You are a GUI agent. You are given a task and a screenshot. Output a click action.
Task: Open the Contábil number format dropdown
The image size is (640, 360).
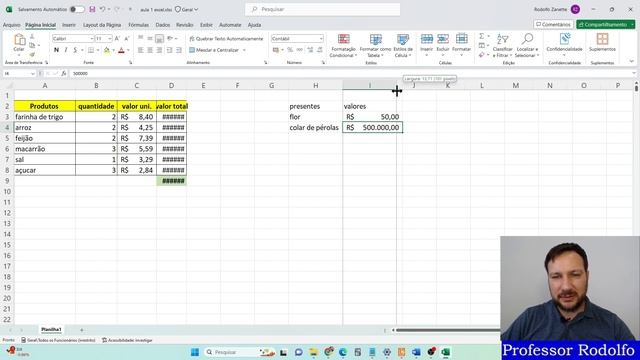[x=321, y=38]
